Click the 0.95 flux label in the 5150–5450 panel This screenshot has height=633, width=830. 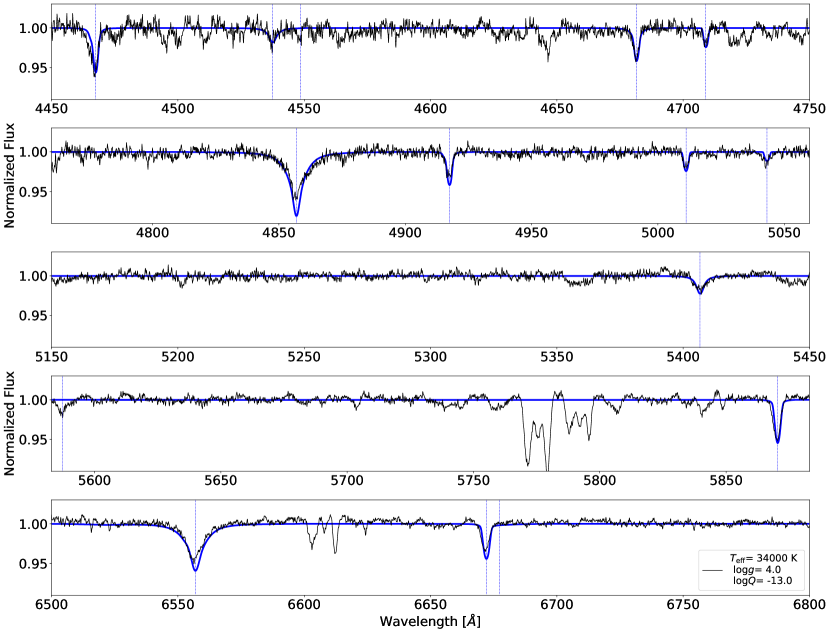pos(33,316)
